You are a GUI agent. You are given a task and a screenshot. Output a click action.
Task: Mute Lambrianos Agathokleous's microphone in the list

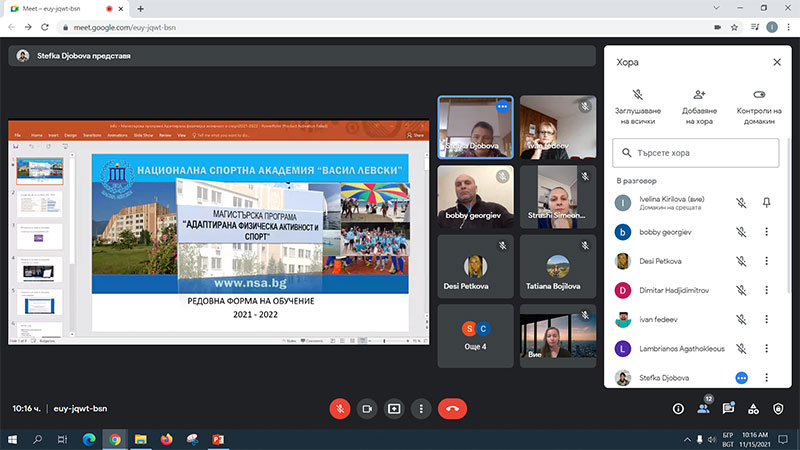click(741, 348)
